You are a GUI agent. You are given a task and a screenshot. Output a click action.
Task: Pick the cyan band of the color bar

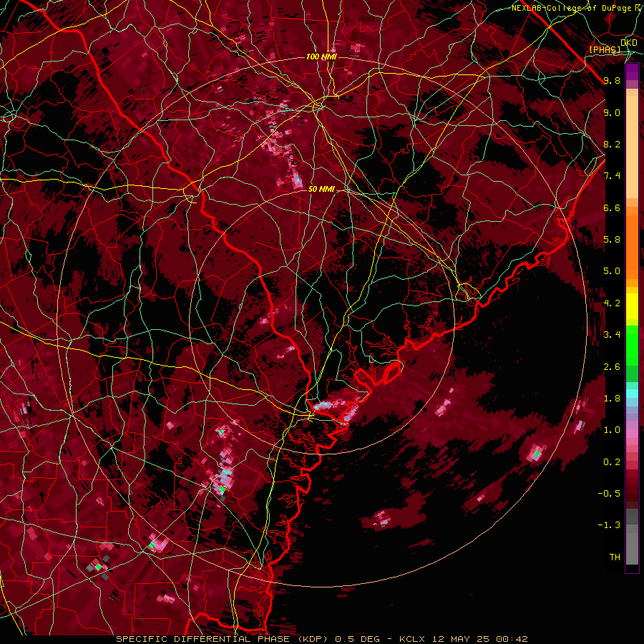[632, 394]
